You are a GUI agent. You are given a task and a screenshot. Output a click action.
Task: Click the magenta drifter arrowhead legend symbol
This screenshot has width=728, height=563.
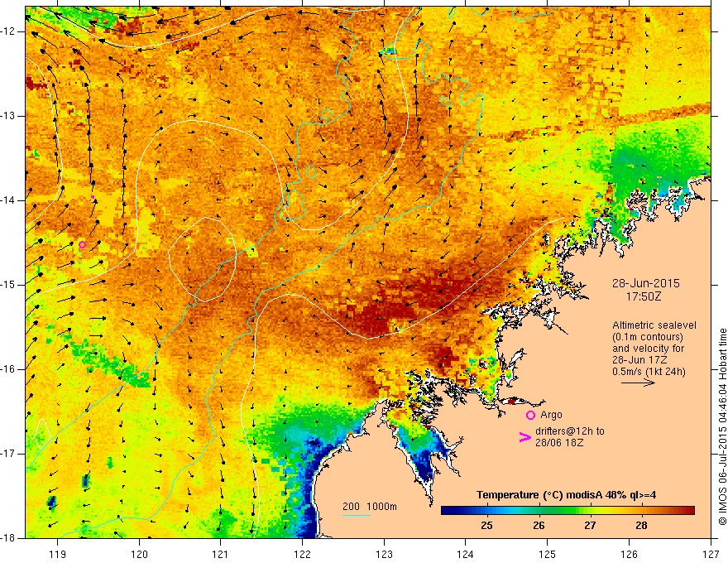[x=524, y=437]
